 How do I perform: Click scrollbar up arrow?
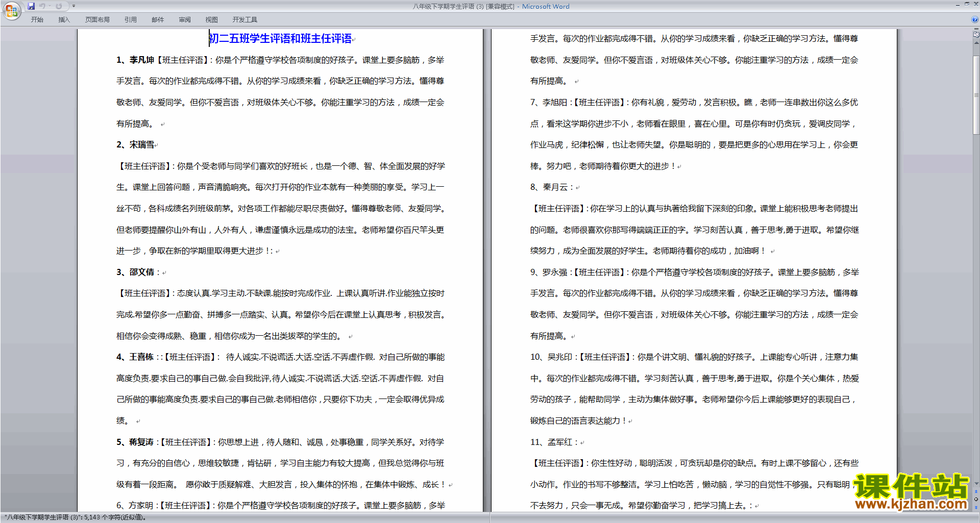pyautogui.click(x=976, y=43)
